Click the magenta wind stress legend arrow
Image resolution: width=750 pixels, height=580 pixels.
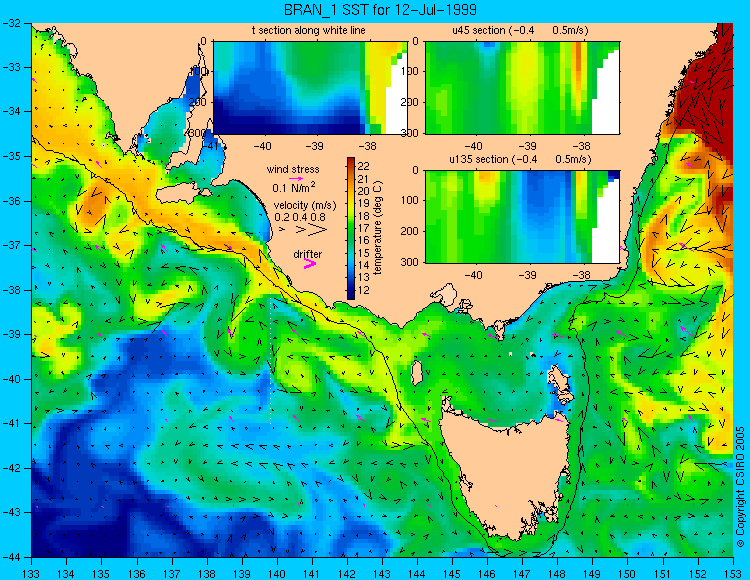tap(296, 178)
